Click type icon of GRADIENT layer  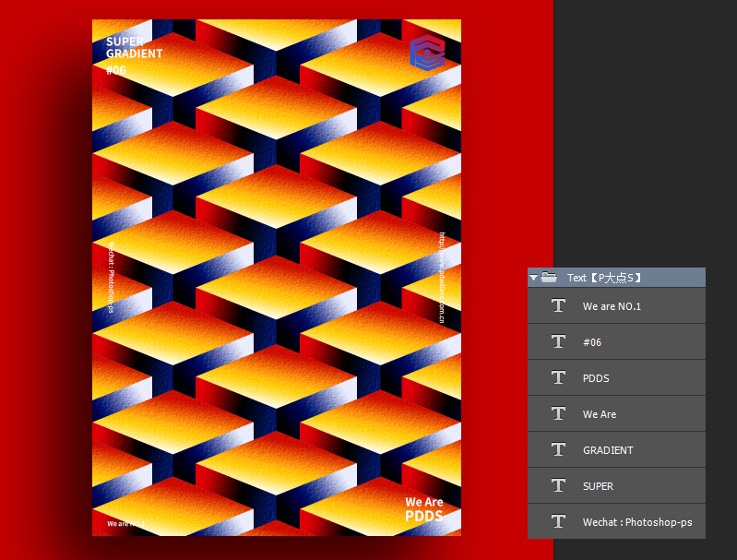(x=558, y=449)
